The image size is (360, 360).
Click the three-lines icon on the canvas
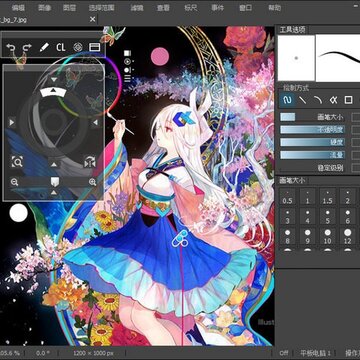127,78
